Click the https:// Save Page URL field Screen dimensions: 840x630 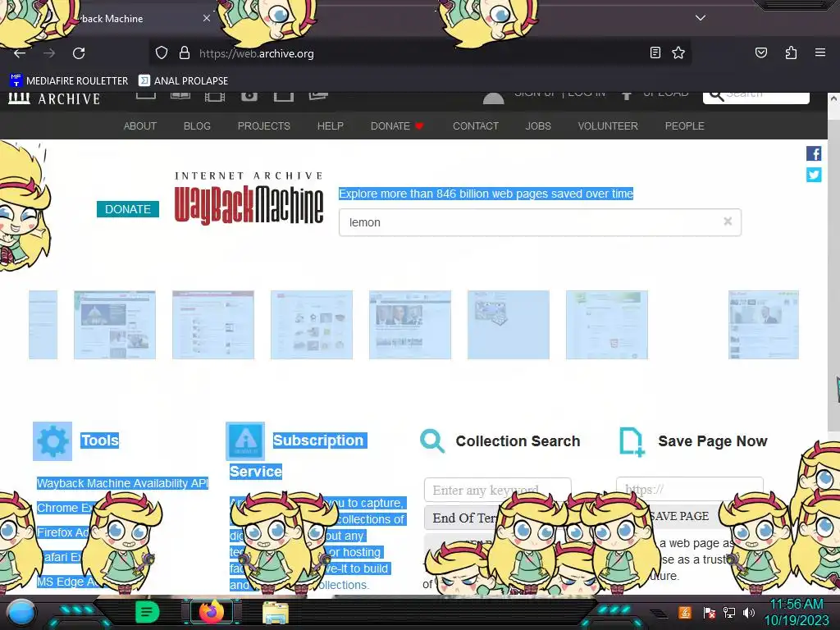[x=690, y=489]
